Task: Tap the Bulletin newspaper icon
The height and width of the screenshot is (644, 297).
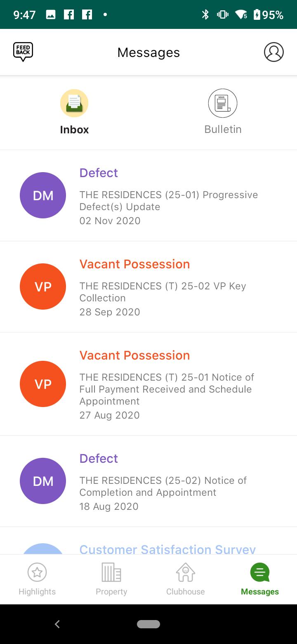Action: (223, 103)
